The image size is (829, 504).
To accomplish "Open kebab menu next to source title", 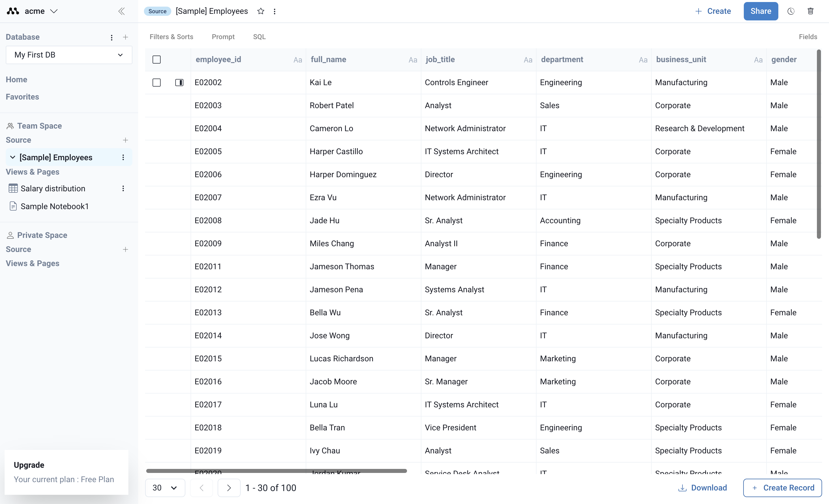I will point(275,12).
